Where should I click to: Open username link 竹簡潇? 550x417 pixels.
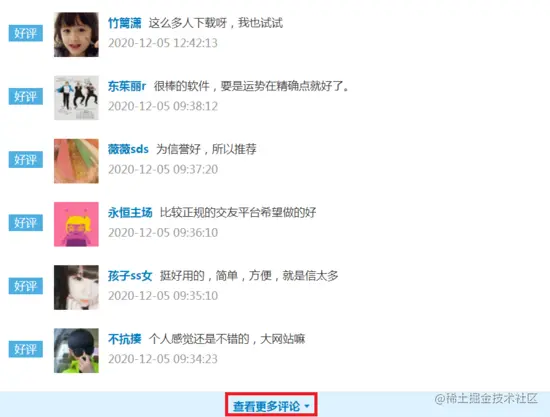[x=125, y=23]
